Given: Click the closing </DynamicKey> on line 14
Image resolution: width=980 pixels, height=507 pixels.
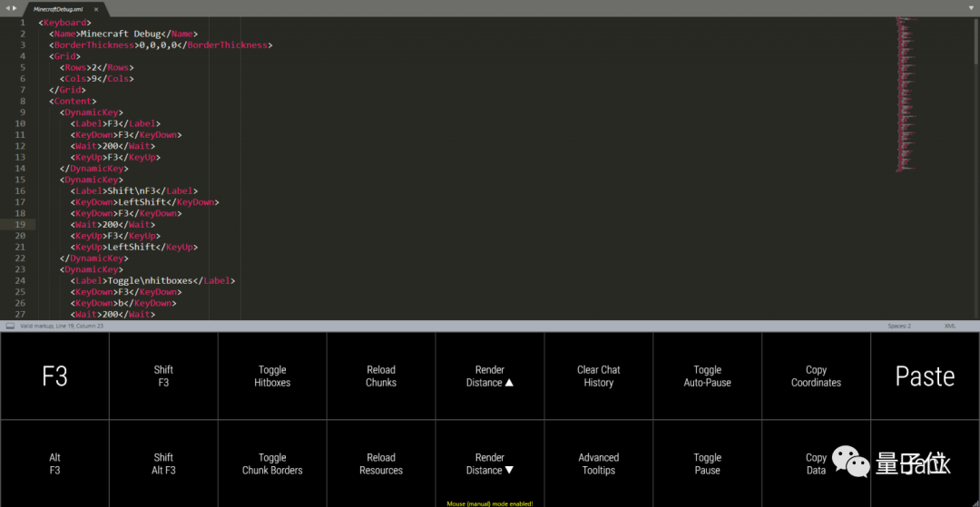Looking at the screenshot, I should [x=93, y=169].
